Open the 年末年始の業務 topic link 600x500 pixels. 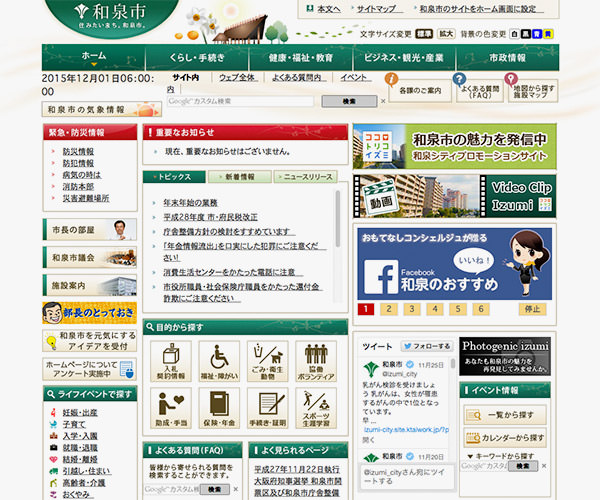pos(190,202)
